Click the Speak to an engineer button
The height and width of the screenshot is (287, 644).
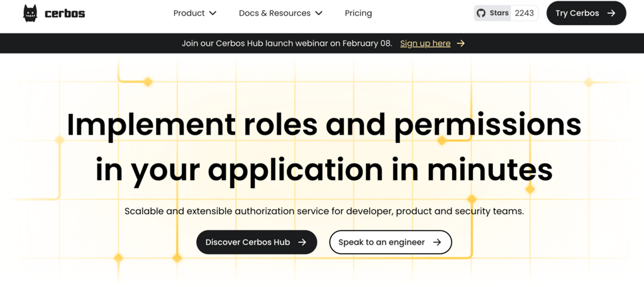(391, 242)
